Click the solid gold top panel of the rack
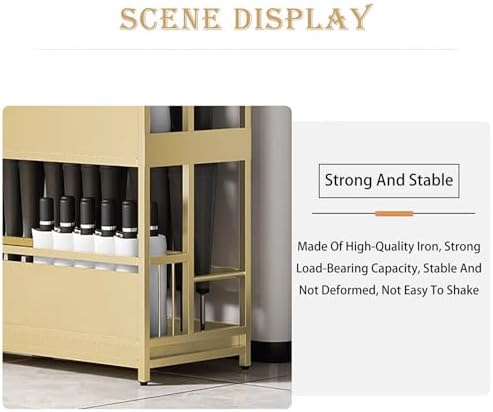The image size is (493, 412). 71,135
